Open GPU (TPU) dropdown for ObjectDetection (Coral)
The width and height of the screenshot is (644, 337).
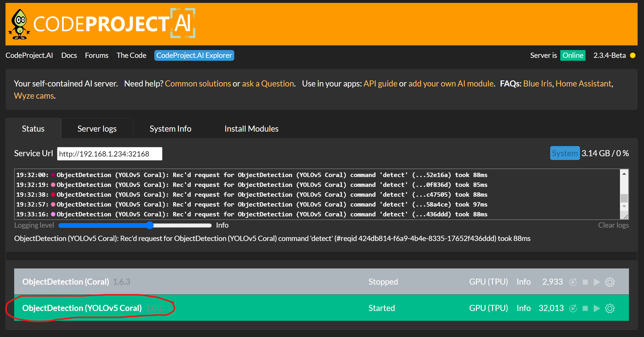tap(489, 282)
